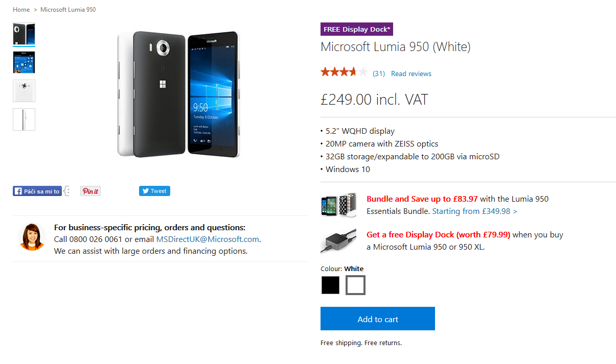Click the review count (31) link
The image size is (616, 364).
tap(379, 74)
